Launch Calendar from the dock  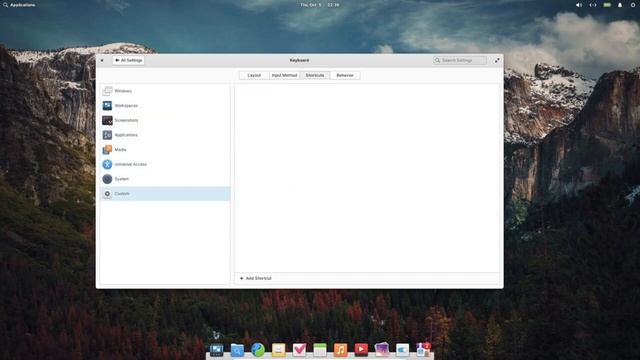point(320,349)
